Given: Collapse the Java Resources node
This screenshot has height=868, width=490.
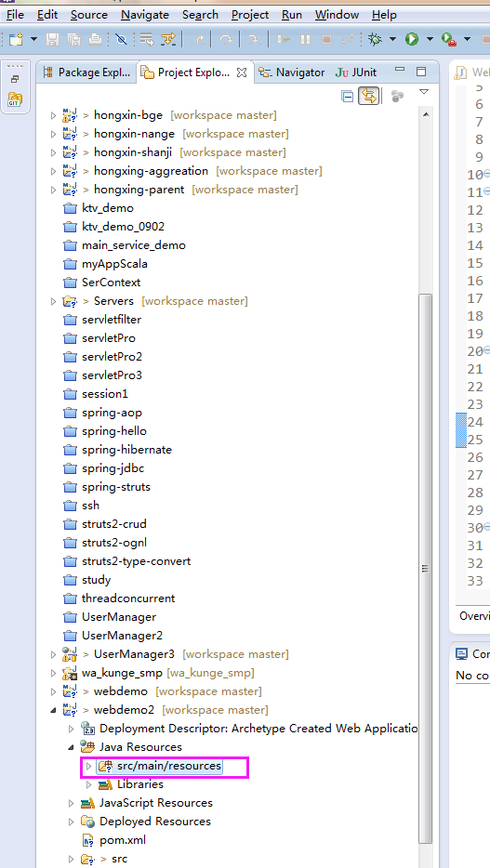Looking at the screenshot, I should [71, 747].
